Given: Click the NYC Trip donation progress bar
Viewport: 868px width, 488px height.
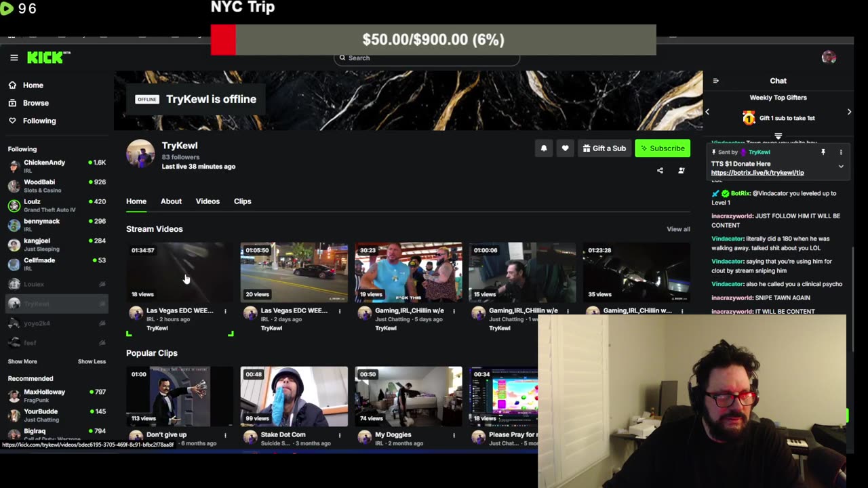Looking at the screenshot, I should pos(433,39).
